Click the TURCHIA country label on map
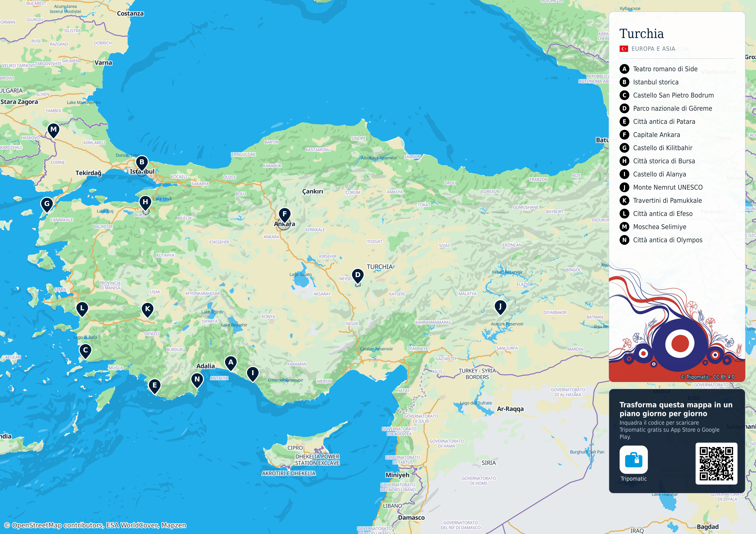The width and height of the screenshot is (756, 534). (x=380, y=267)
